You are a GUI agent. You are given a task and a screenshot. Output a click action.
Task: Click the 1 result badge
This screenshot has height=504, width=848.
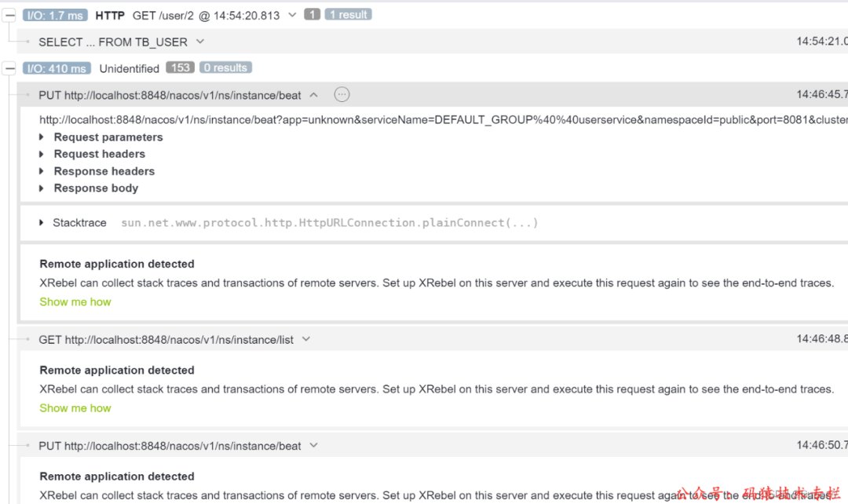click(x=349, y=15)
